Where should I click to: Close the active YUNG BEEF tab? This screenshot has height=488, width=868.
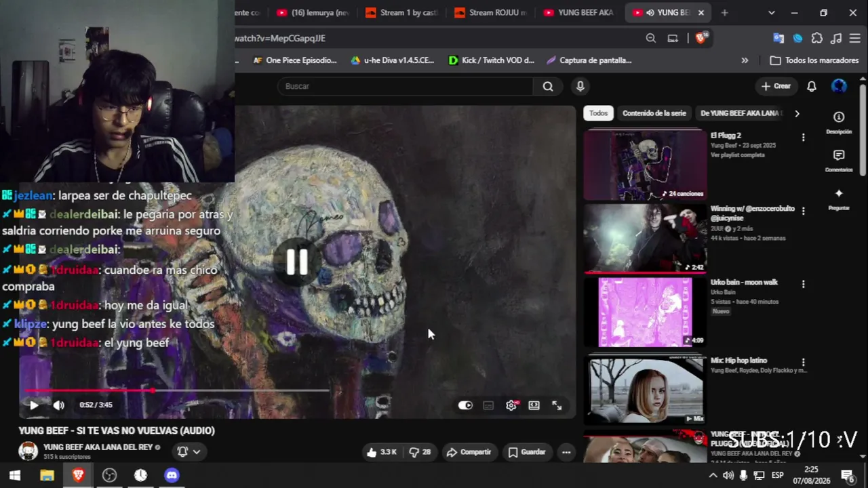pos(701,12)
